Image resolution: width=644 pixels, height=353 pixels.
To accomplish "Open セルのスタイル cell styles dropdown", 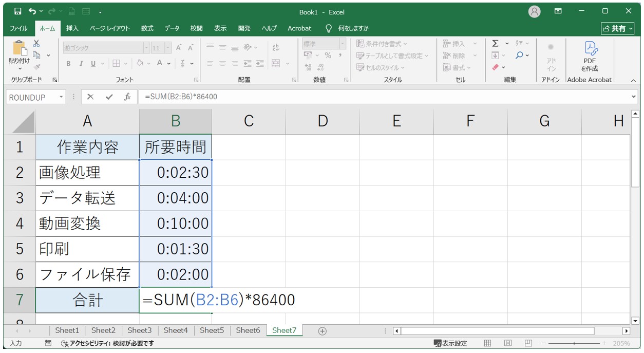I will point(381,67).
